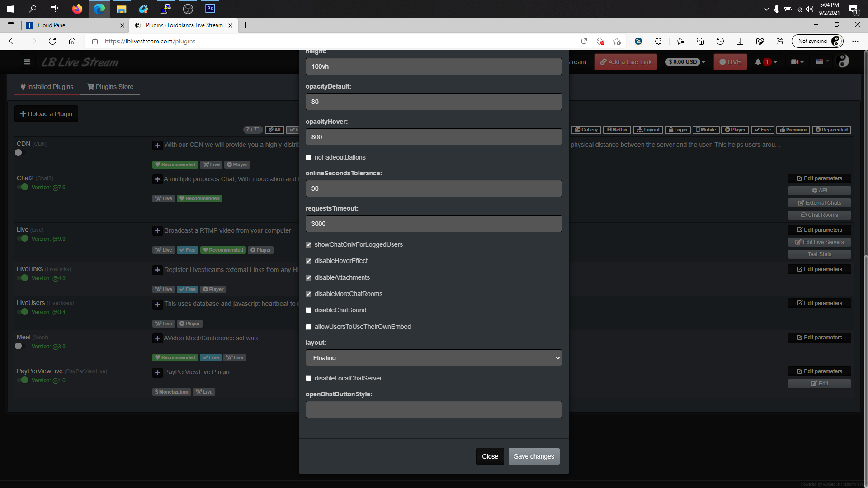
Task: Click Edit Live Servers for the Live plugin
Action: point(819,242)
